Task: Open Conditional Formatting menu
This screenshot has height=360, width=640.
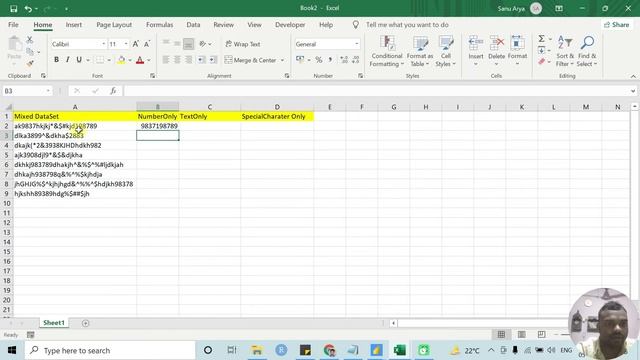Action: coord(387,51)
